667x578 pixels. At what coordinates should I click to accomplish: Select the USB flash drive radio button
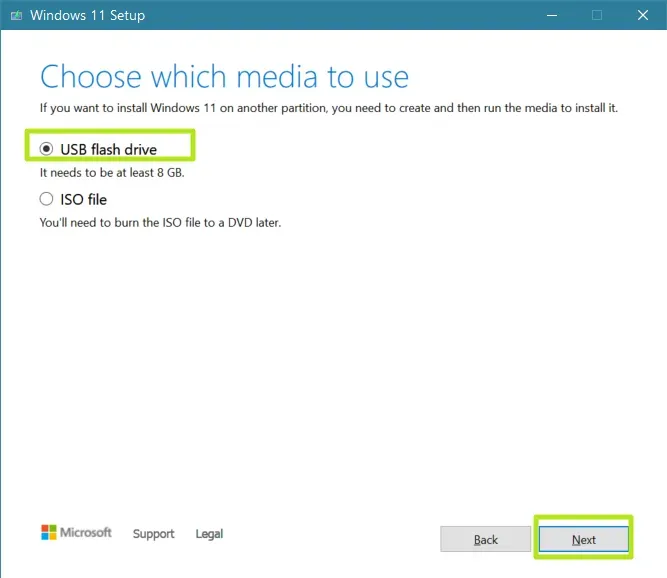pyautogui.click(x=46, y=149)
